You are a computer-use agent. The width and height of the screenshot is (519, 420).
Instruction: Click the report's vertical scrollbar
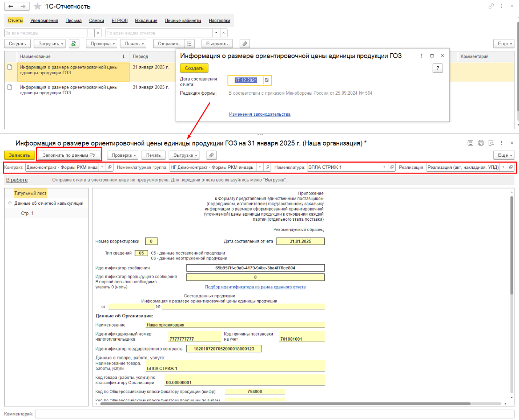click(512, 243)
